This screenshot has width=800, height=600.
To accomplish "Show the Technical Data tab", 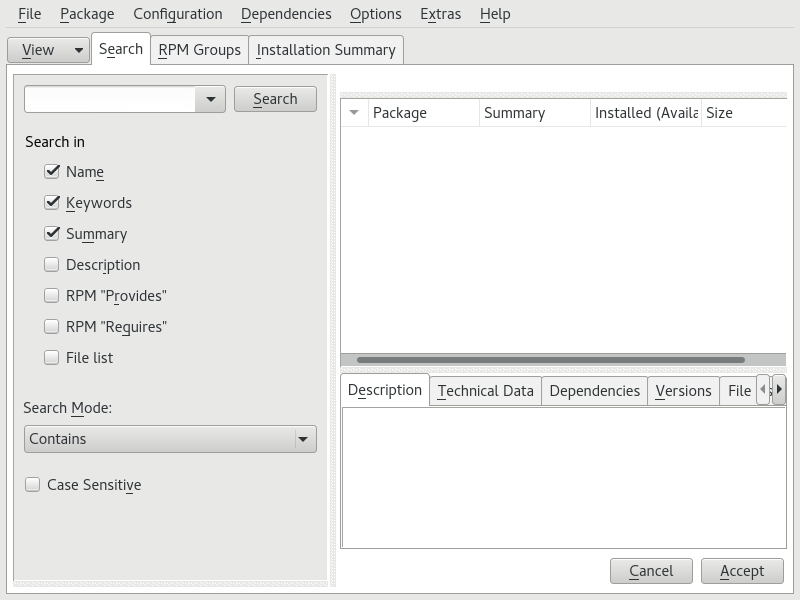I will [x=485, y=391].
